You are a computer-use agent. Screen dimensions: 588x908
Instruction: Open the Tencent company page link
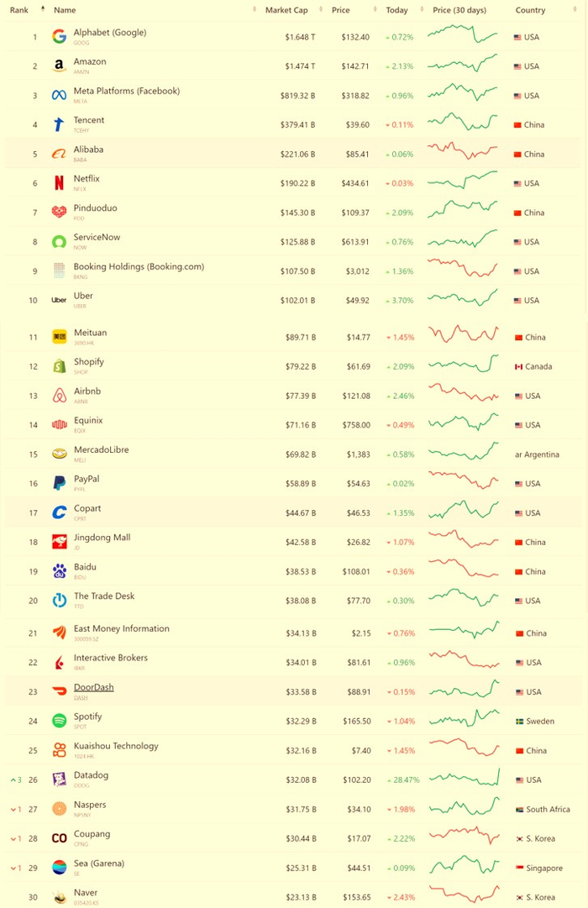click(89, 120)
